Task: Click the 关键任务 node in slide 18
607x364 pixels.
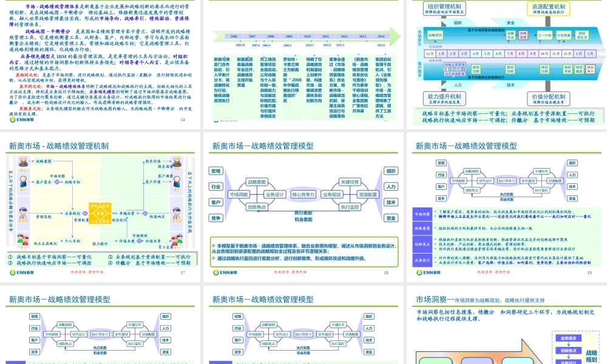Action: coord(350,182)
